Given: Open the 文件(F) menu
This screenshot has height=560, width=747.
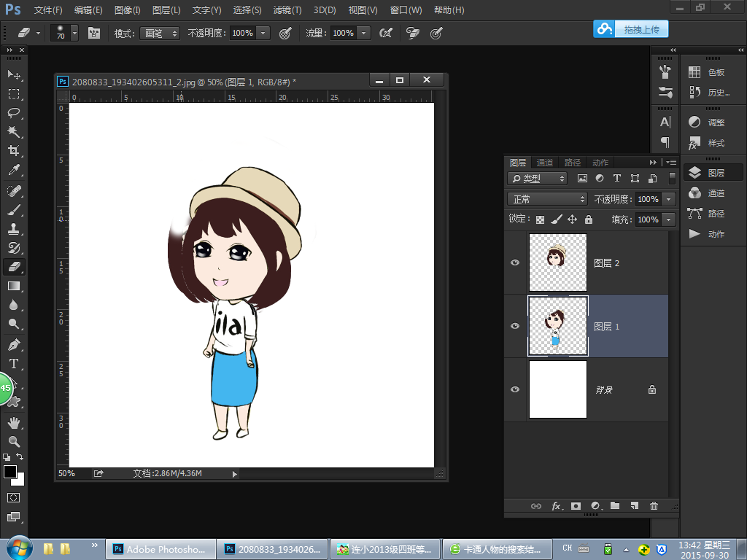Looking at the screenshot, I should coord(48,10).
